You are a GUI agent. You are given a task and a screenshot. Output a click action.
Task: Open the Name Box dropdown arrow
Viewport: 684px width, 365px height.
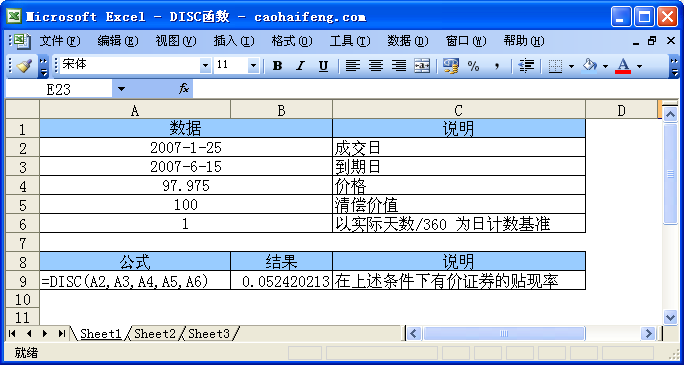click(121, 89)
